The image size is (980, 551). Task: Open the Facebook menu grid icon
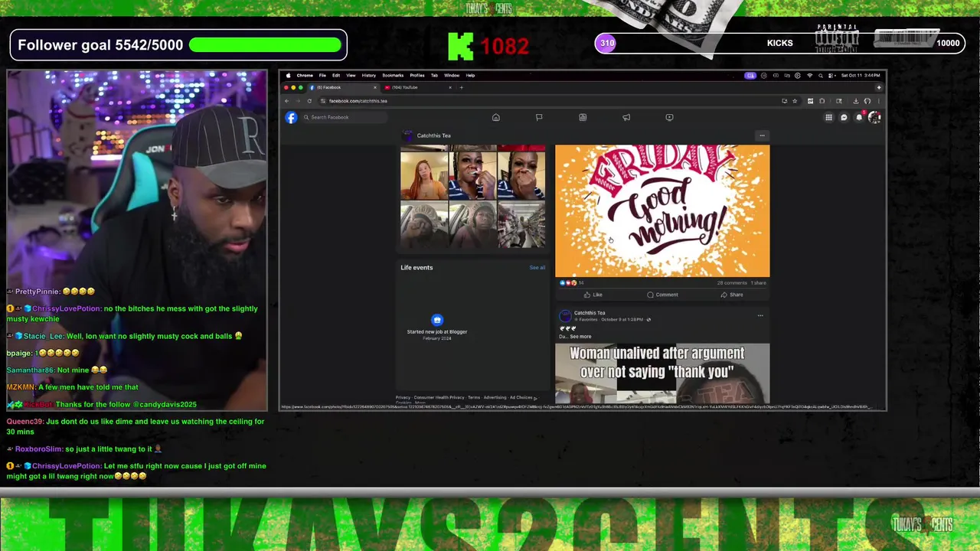(x=828, y=117)
